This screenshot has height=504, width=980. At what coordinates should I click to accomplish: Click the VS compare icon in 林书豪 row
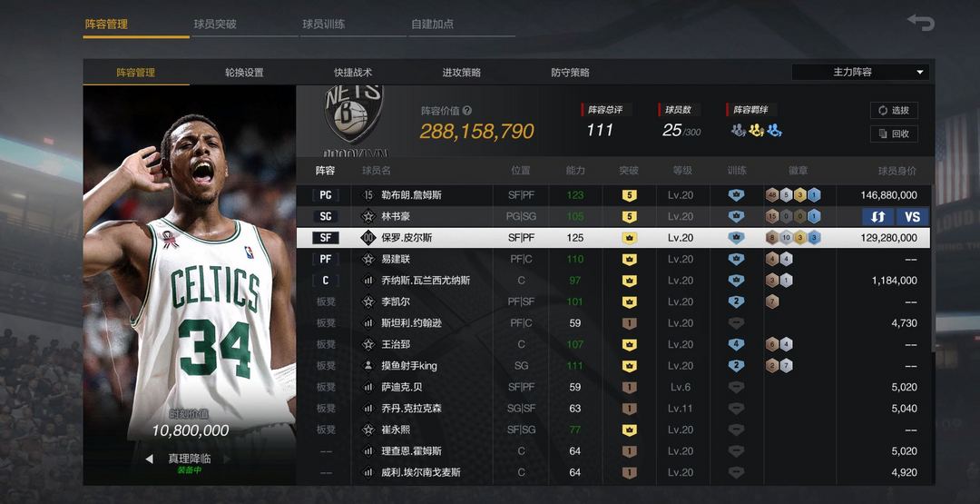click(913, 217)
